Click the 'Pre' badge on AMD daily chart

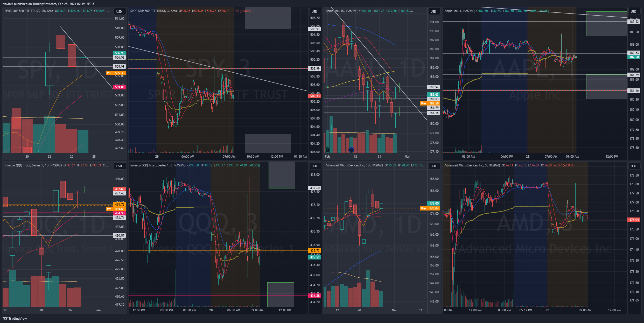pos(423,208)
